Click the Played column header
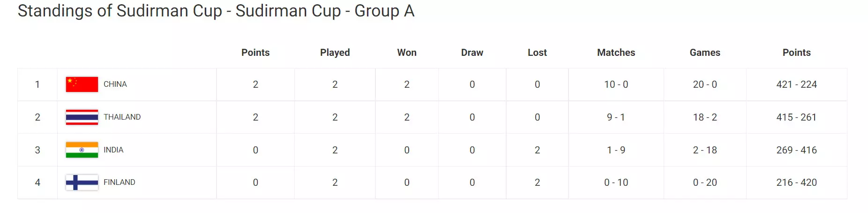868x213 pixels. (x=335, y=53)
